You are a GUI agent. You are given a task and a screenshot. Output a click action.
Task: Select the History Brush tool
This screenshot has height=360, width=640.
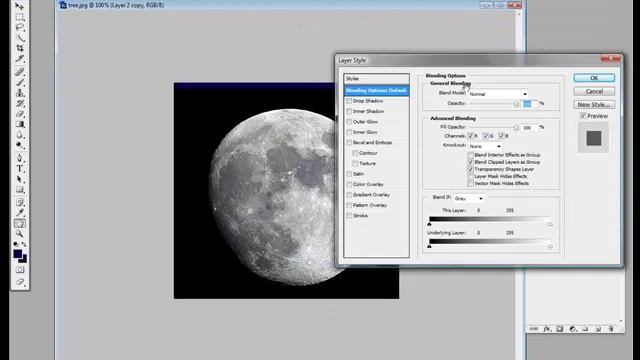point(20,104)
